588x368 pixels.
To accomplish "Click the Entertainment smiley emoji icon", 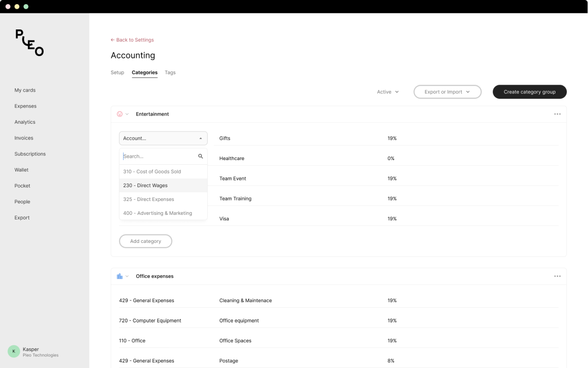I will [120, 114].
